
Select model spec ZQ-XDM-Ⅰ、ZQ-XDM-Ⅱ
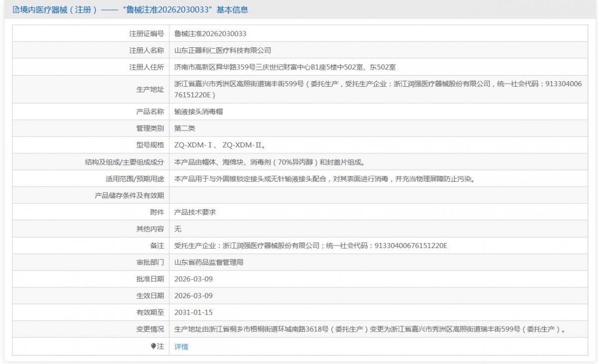tap(220, 145)
